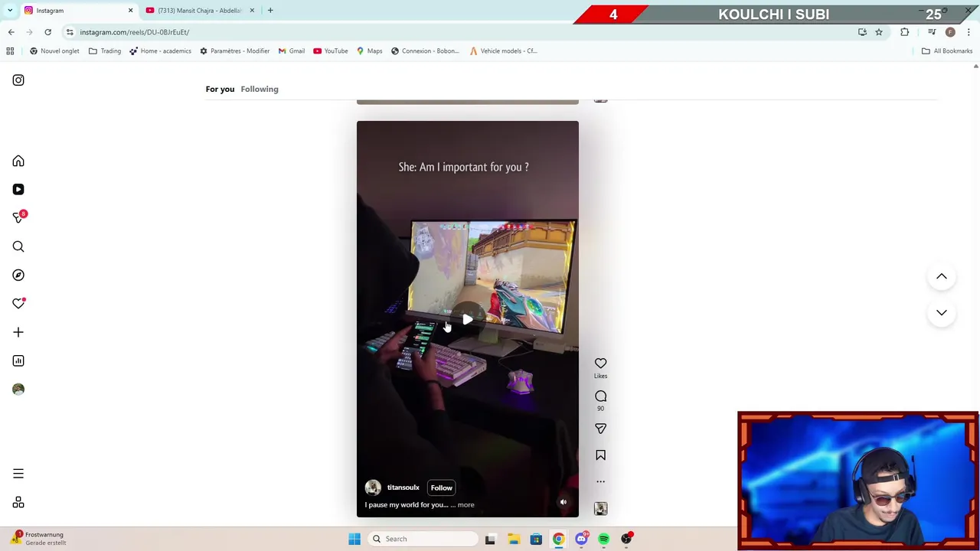Play the paused reel

(x=467, y=319)
